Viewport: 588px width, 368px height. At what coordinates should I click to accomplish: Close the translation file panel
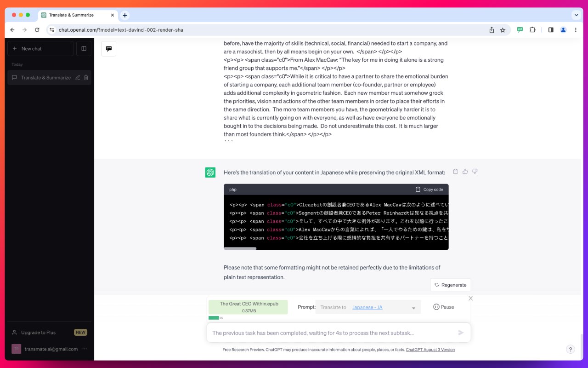tap(470, 298)
